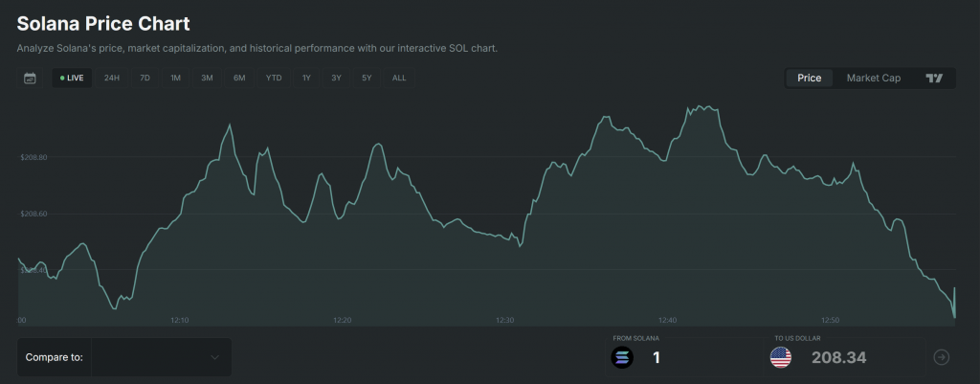The height and width of the screenshot is (384, 980).
Task: Select the 7D time range
Action: point(145,78)
